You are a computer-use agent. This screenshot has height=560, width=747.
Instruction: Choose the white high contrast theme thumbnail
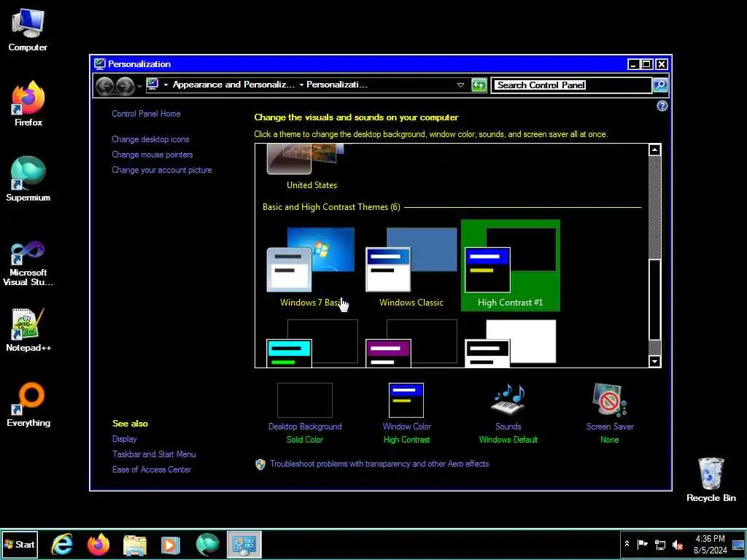click(510, 343)
